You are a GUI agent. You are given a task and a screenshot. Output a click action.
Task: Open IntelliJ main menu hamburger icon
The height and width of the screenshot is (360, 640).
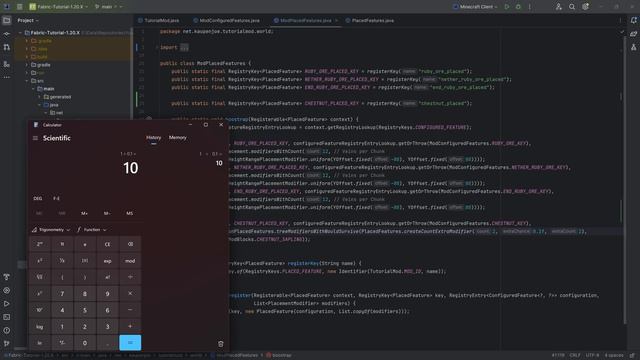tap(19, 7)
